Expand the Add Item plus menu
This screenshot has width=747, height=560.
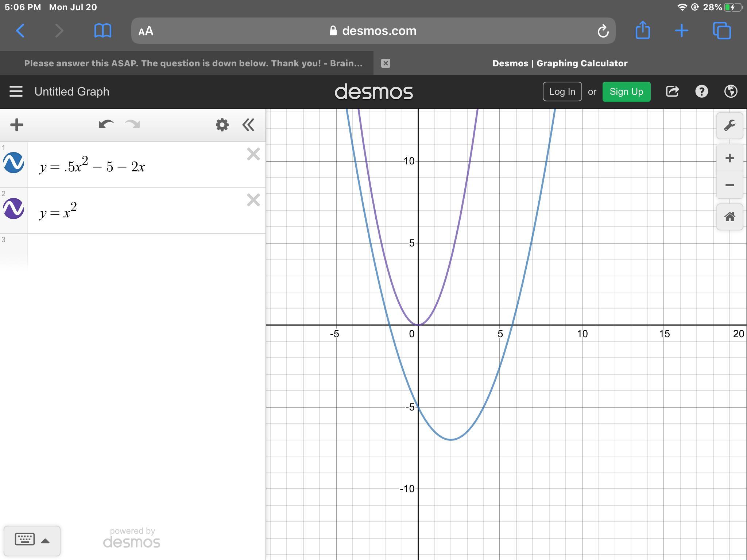coord(17,125)
